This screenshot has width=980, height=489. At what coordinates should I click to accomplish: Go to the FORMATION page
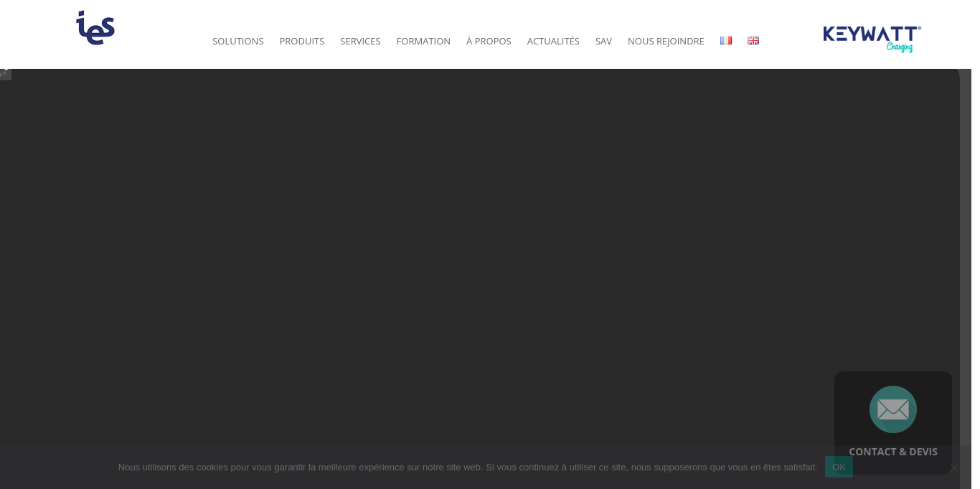[x=423, y=42]
